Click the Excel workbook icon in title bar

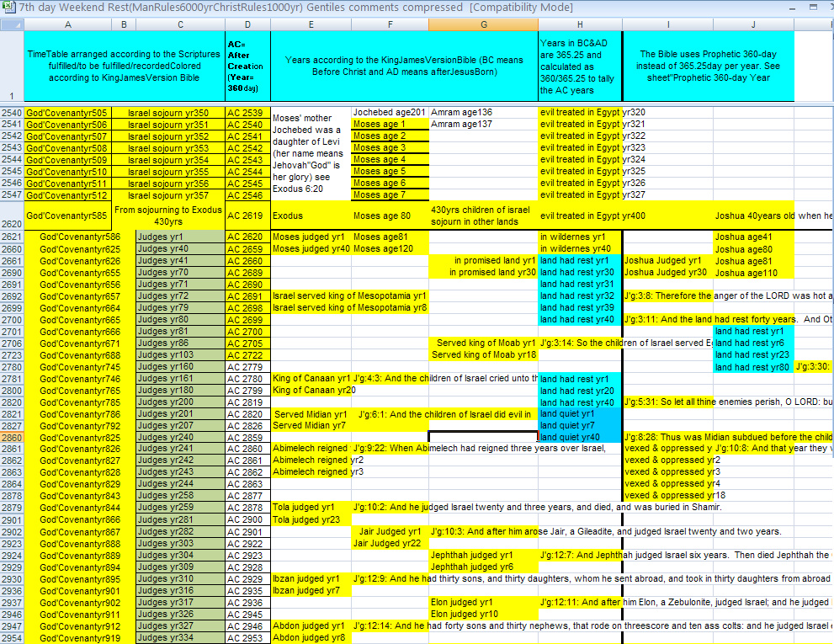coord(9,8)
